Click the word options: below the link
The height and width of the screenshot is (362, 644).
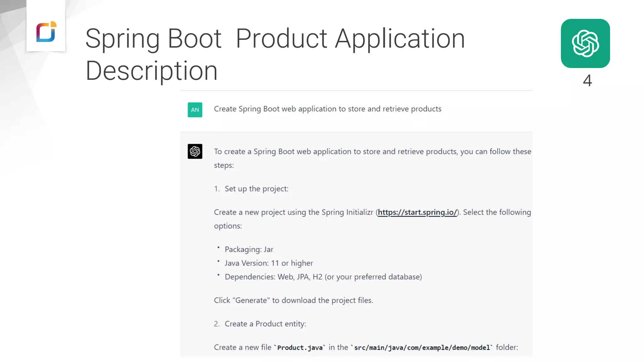click(x=228, y=226)
